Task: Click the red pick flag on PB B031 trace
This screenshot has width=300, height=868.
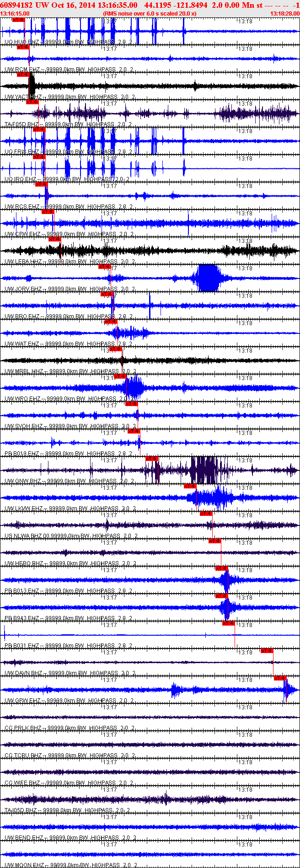Action: [x=229, y=623]
